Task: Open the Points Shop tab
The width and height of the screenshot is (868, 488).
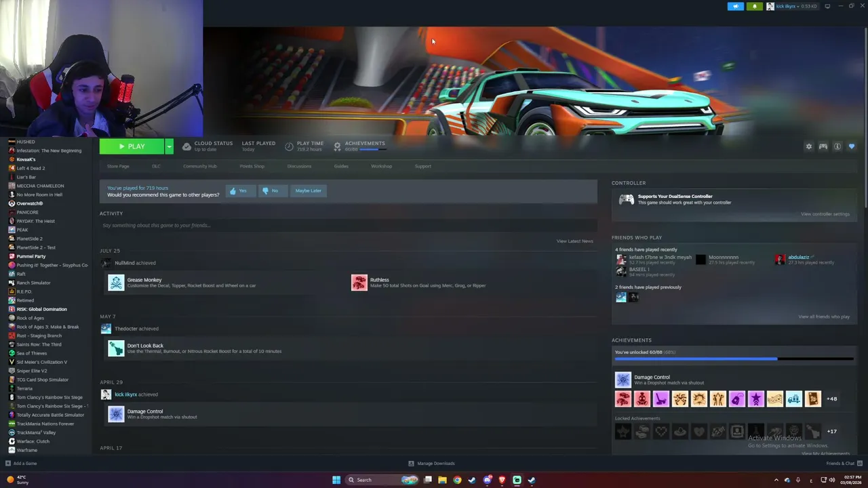Action: pyautogui.click(x=252, y=166)
